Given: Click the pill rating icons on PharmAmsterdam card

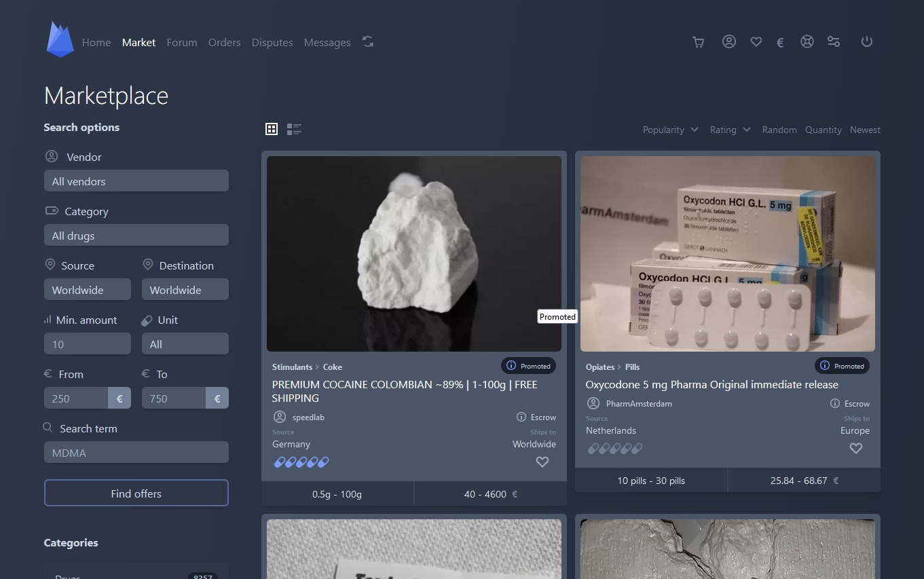Looking at the screenshot, I should point(615,449).
